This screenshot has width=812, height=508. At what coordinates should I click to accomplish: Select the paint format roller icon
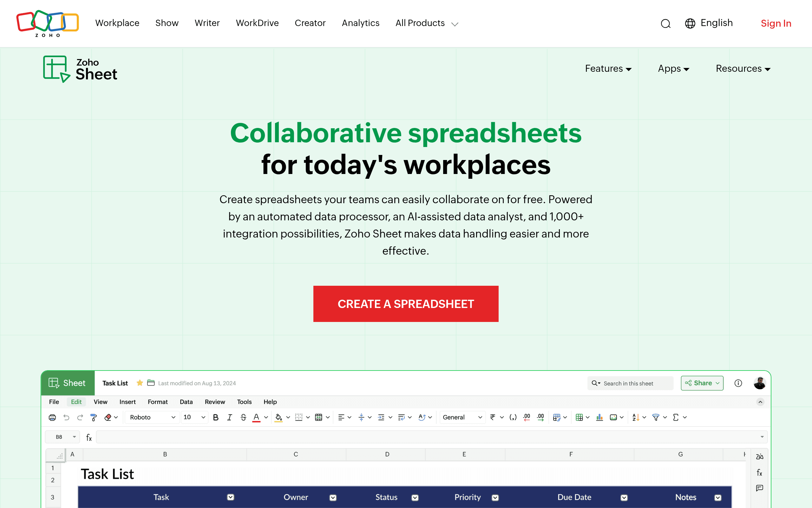click(94, 417)
